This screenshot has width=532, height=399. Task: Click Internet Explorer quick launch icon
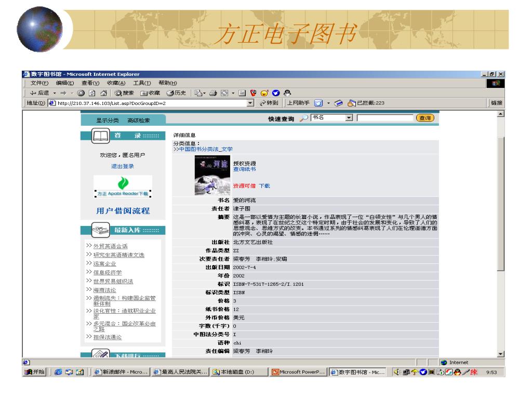pos(58,372)
